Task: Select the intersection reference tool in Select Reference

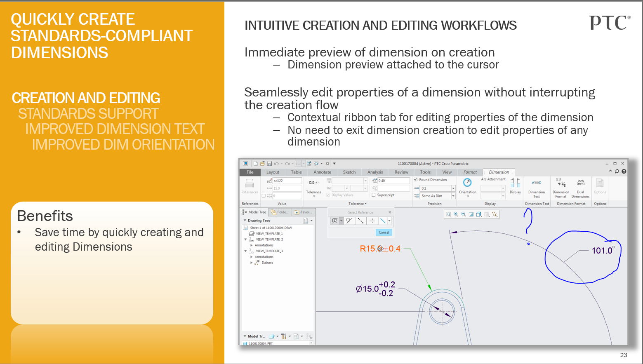Action: (x=372, y=221)
